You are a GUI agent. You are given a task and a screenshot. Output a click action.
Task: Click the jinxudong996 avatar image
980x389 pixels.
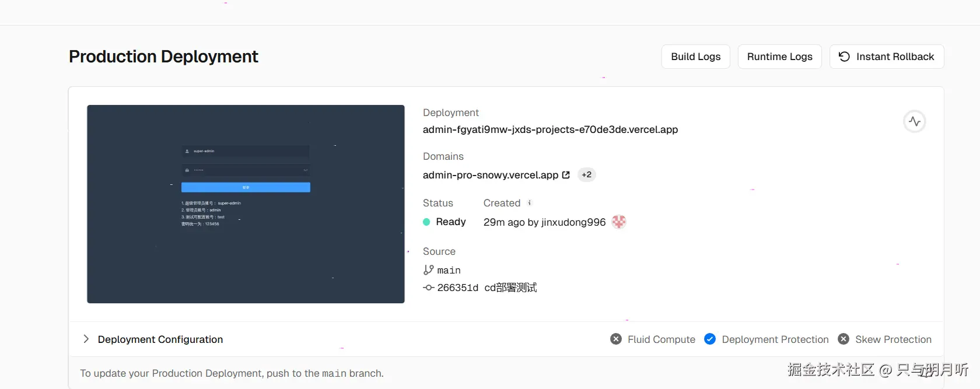pos(619,222)
